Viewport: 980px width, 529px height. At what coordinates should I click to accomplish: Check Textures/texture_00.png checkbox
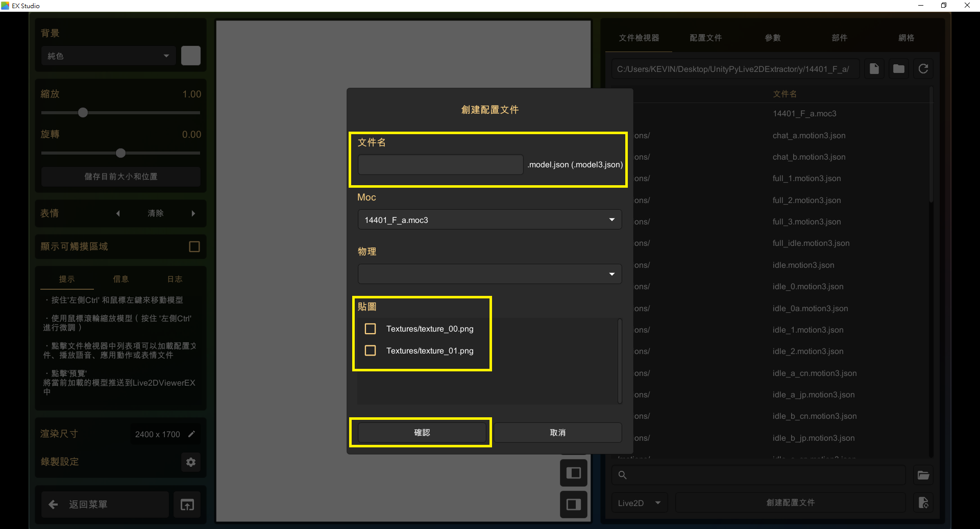click(x=371, y=329)
